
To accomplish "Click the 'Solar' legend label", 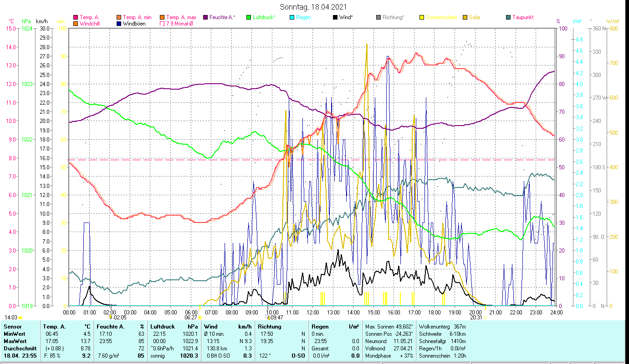I will coord(475,17).
